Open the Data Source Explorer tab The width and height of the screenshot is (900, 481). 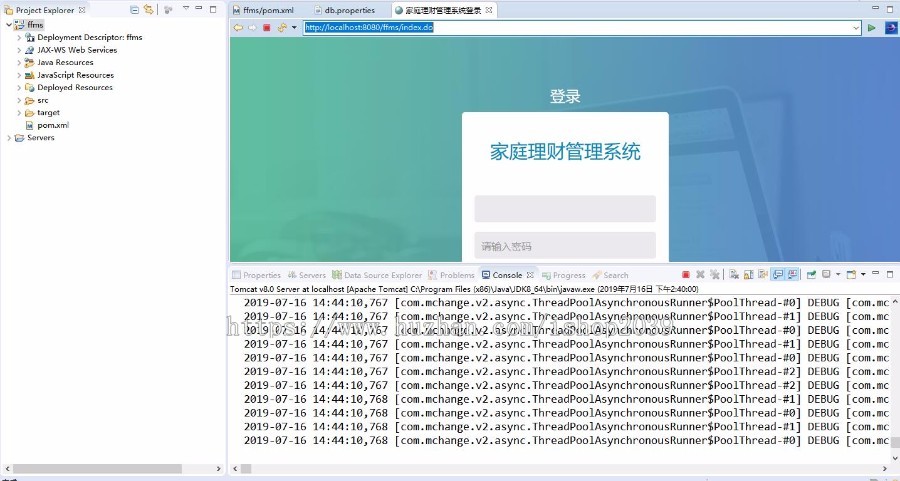tap(377, 275)
